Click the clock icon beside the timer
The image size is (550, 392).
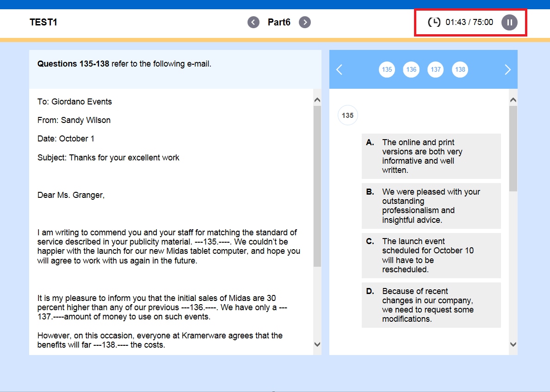click(434, 22)
